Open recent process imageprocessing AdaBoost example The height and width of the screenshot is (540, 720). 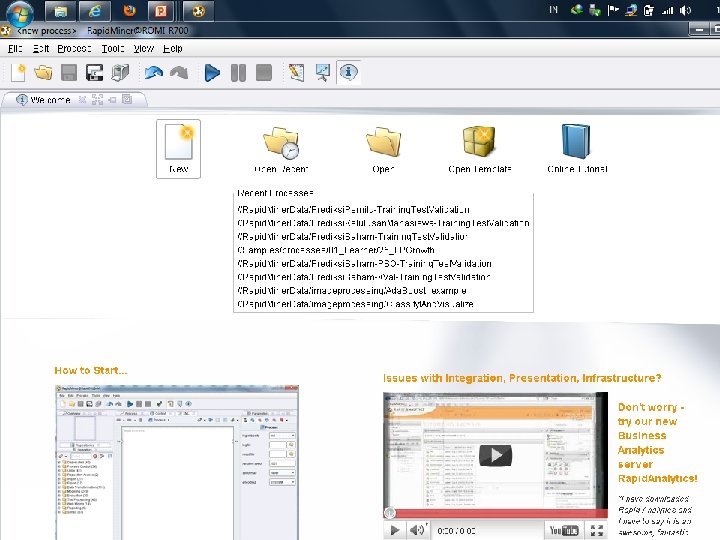(352, 291)
